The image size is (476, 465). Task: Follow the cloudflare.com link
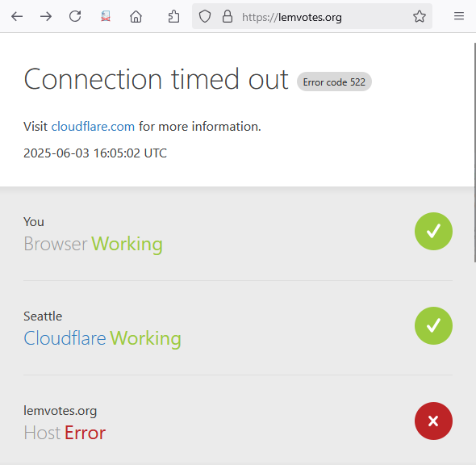[93, 127]
